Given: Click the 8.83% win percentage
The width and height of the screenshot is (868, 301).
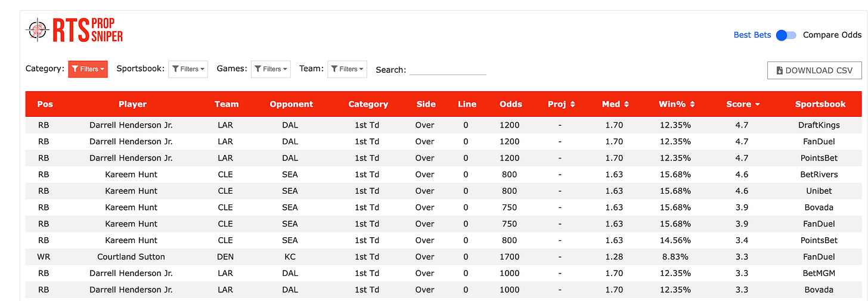Looking at the screenshot, I should tap(675, 257).
